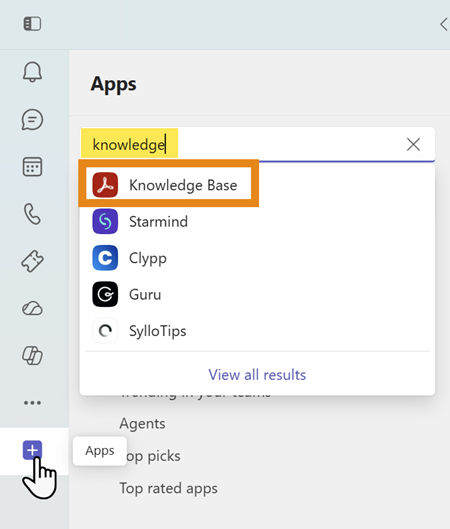Screen dimensions: 450x529
Task: Open the Activity bell icon
Action: 32,72
